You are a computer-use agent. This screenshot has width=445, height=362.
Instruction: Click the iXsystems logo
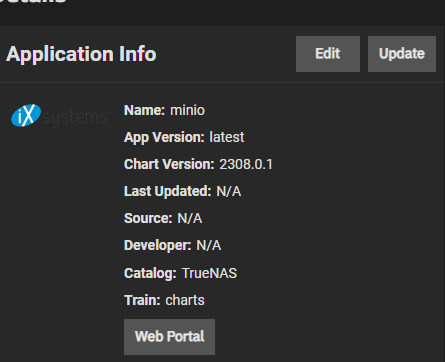[x=61, y=116]
